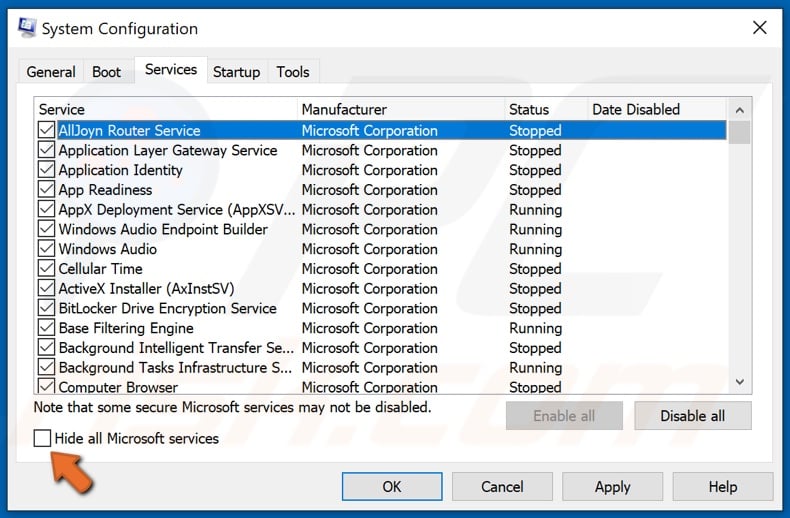This screenshot has width=790, height=518.
Task: Select the Computer Browser service name
Action: pos(118,386)
